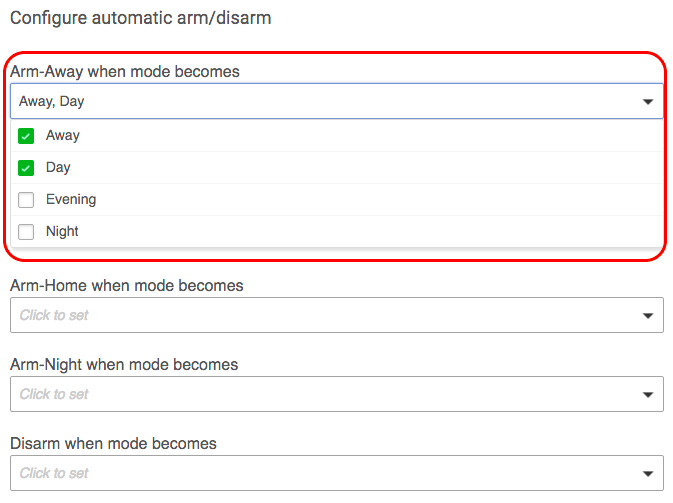Image resolution: width=673 pixels, height=503 pixels.
Task: Select the Evening option label
Action: click(71, 200)
